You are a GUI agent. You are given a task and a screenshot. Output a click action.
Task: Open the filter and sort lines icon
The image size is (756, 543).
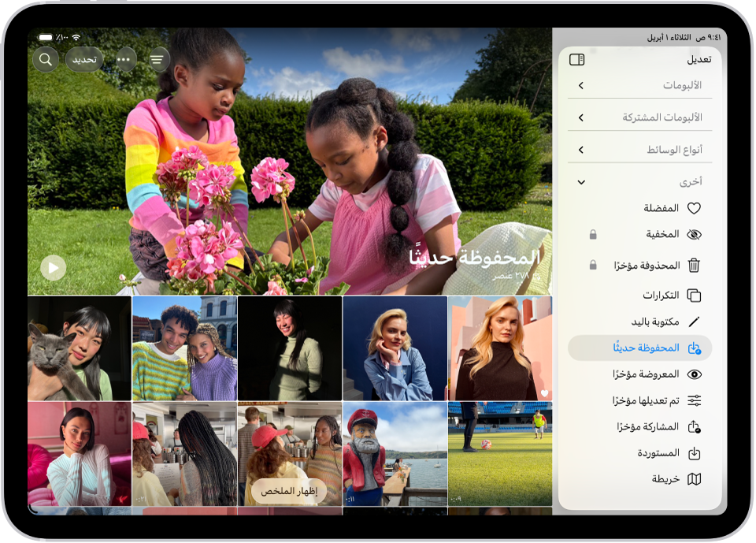pyautogui.click(x=158, y=59)
